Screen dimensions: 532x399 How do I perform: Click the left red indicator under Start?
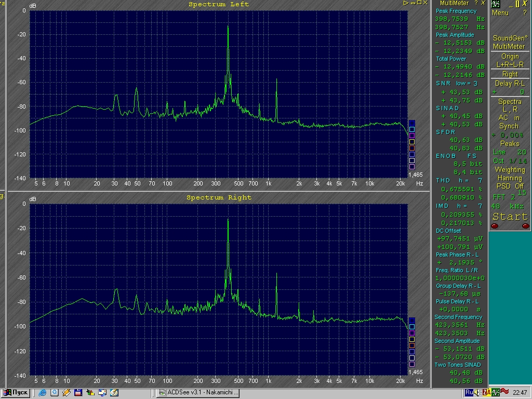pyautogui.click(x=495, y=226)
